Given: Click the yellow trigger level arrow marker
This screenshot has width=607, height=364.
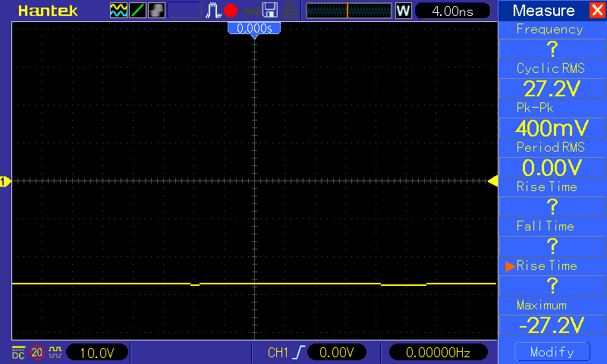Looking at the screenshot, I should pyautogui.click(x=492, y=181).
